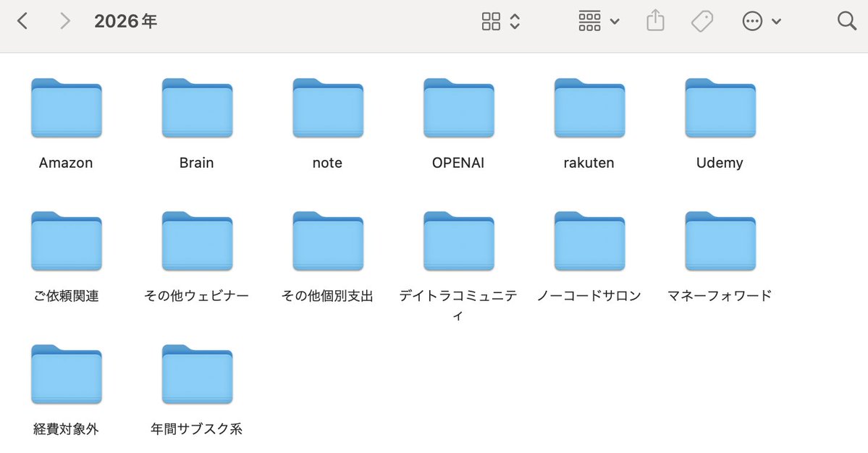Open the More actions ellipsis icon
This screenshot has height=453, width=868.
click(x=751, y=21)
